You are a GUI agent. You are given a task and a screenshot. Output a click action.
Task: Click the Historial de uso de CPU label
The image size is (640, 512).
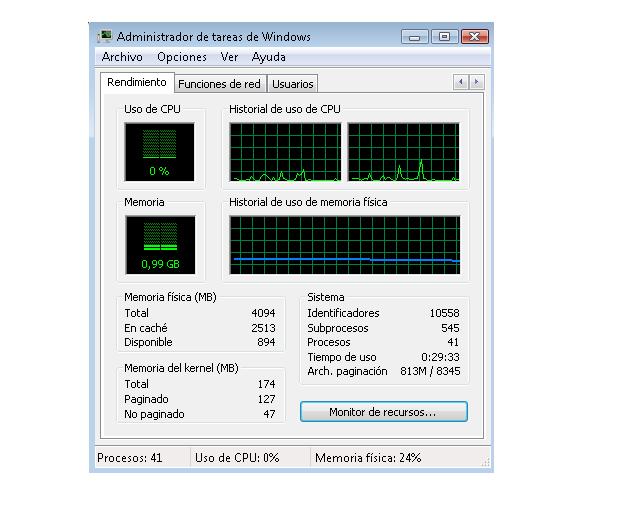(x=284, y=109)
